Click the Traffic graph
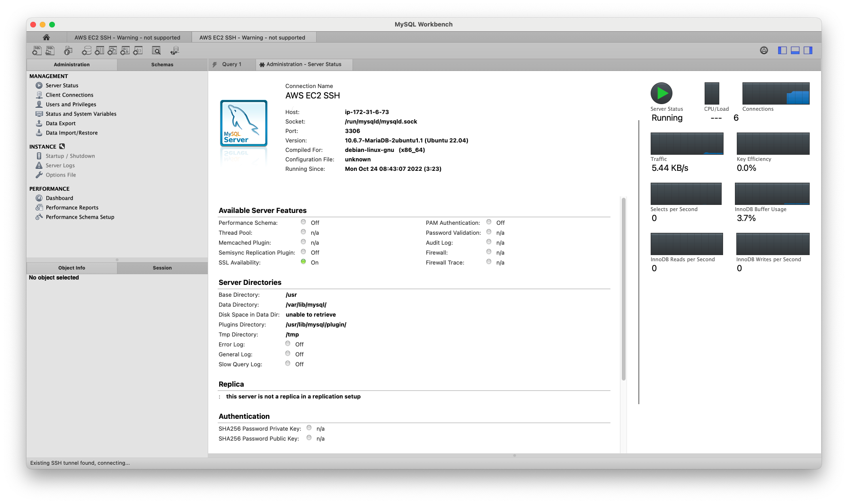The width and height of the screenshot is (848, 504). pos(687,143)
